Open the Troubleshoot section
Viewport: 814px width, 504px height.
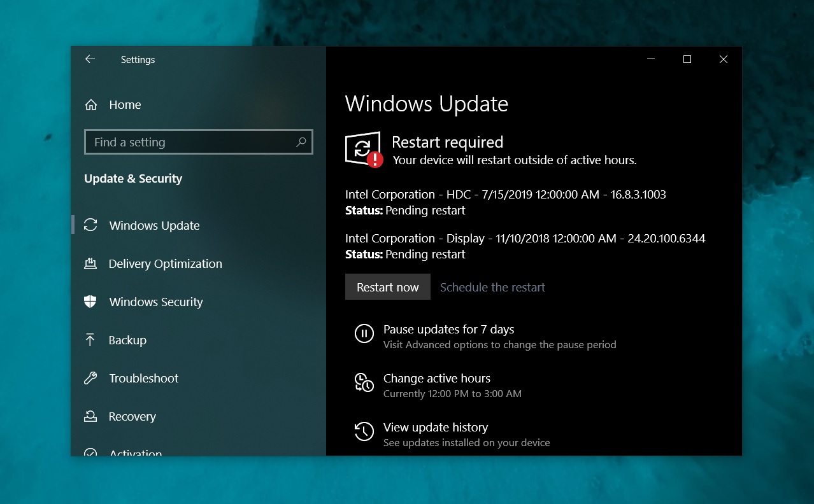143,378
